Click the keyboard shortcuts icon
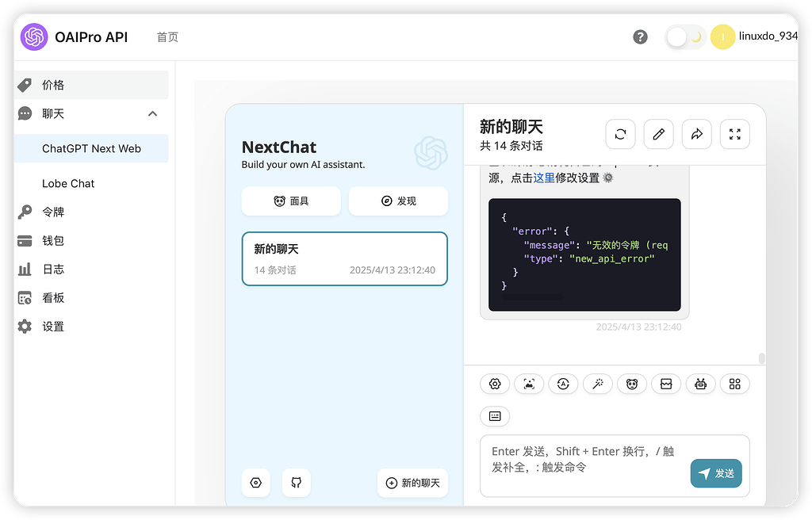The height and width of the screenshot is (520, 812). [x=495, y=416]
